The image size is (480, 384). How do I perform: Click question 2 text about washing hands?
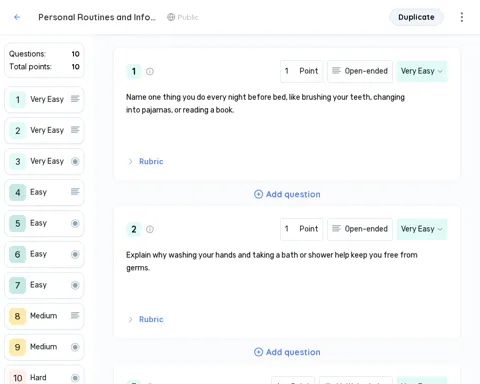click(272, 261)
